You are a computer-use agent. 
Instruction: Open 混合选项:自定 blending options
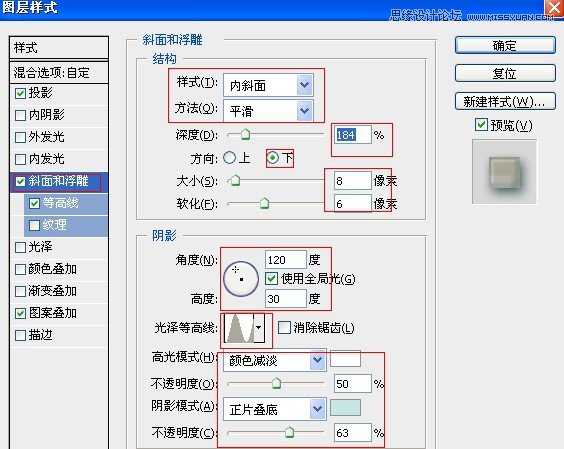click(59, 73)
